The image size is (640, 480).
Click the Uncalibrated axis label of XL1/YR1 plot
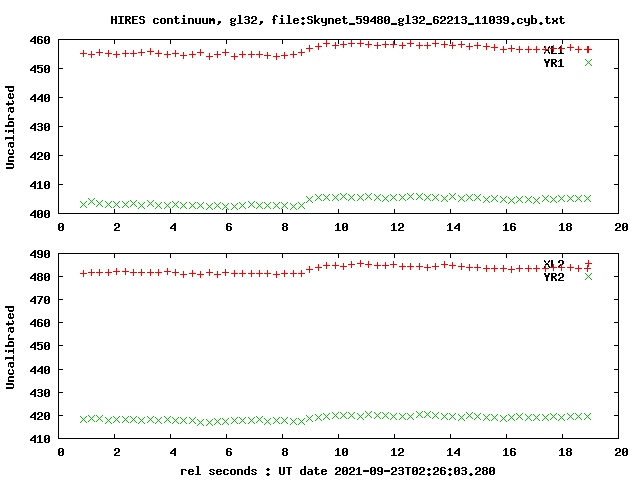(x=10, y=127)
